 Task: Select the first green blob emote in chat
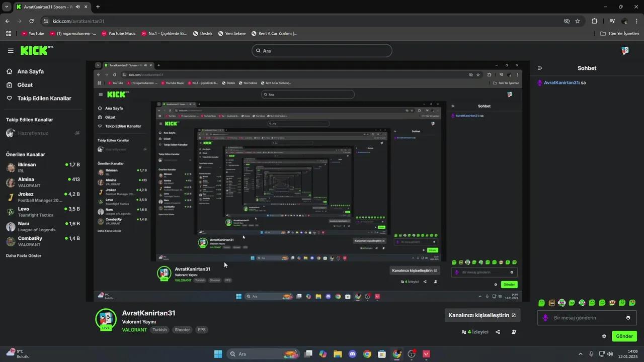541,303
